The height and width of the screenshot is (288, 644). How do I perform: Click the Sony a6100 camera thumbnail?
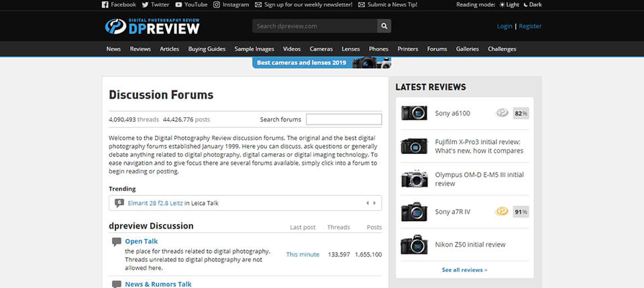pyautogui.click(x=414, y=113)
